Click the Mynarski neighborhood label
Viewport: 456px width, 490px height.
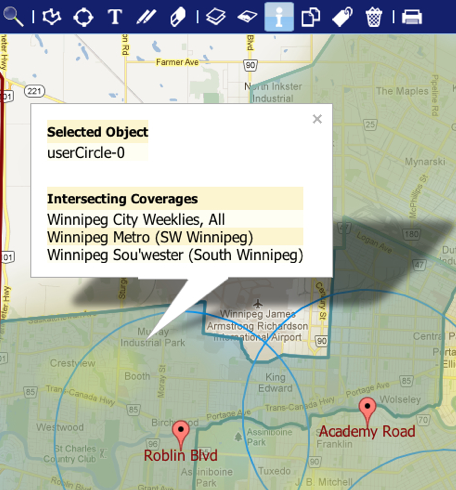pos(425,162)
